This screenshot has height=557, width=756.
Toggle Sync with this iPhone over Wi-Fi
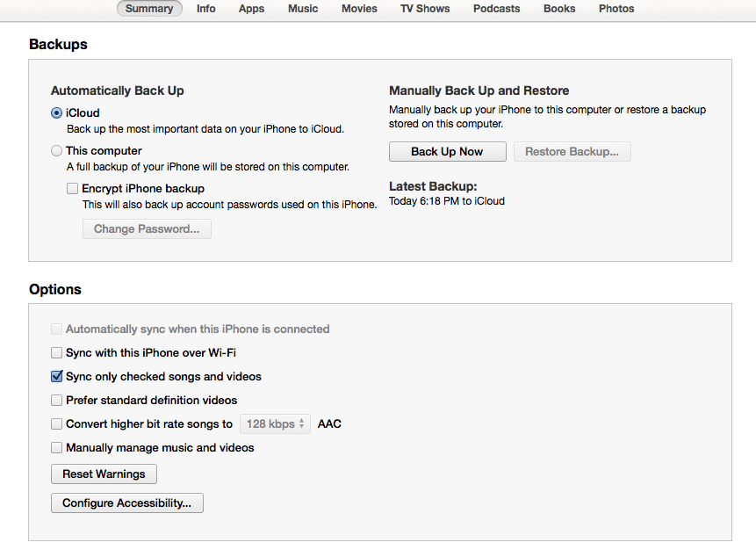(56, 353)
